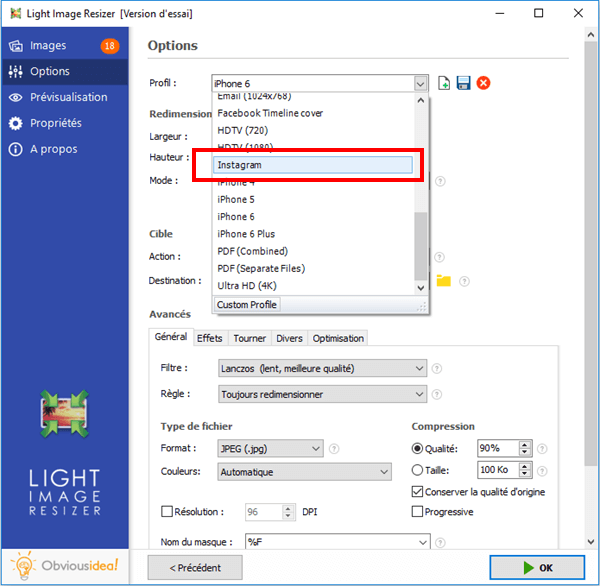Click help icon next to Nom du masque
The width and height of the screenshot is (600, 586).
click(x=440, y=542)
